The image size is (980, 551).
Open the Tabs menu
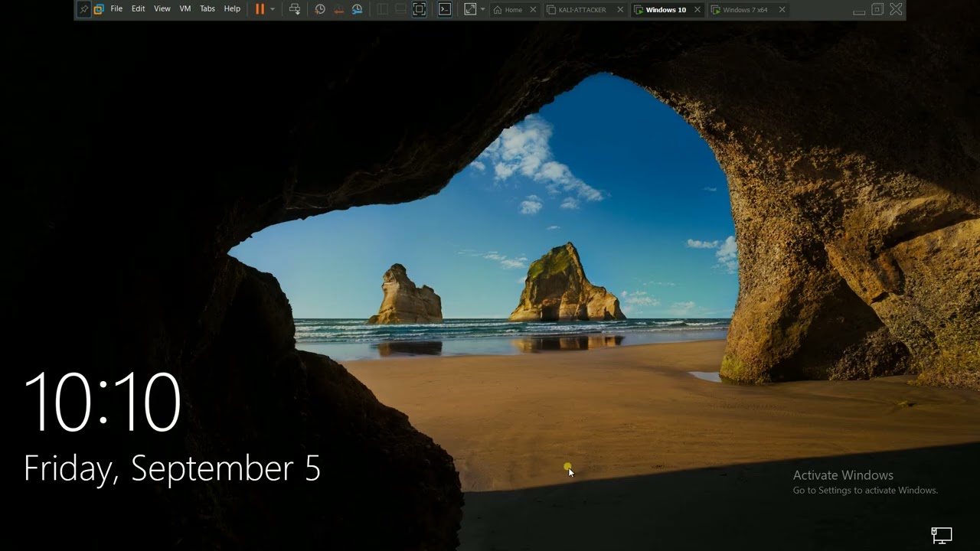click(207, 9)
